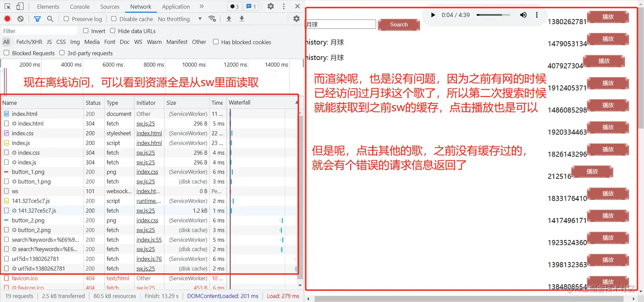644x302 pixels.
Task: Switch to the Application tab
Action: pos(176,6)
